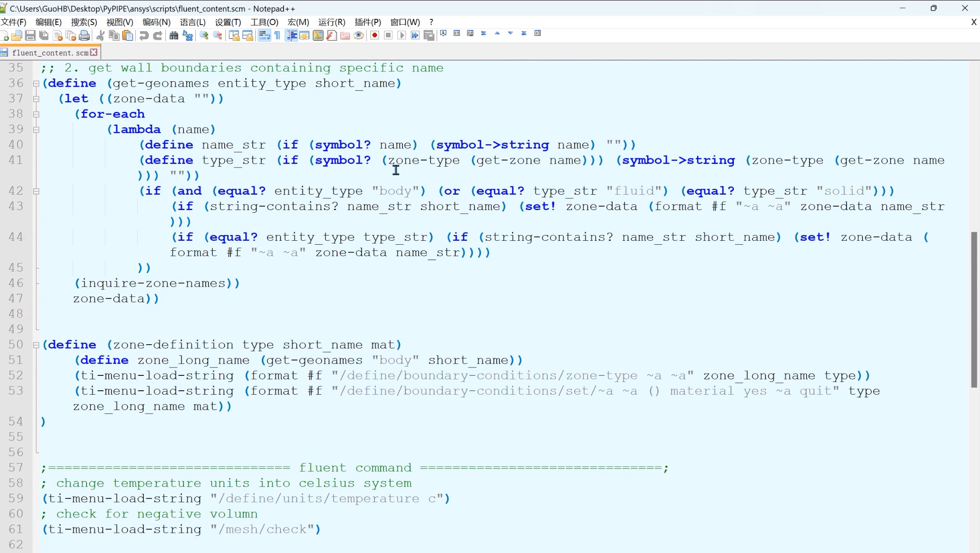The width and height of the screenshot is (980, 553).
Task: Create a new file with the New icon
Action: click(5, 36)
